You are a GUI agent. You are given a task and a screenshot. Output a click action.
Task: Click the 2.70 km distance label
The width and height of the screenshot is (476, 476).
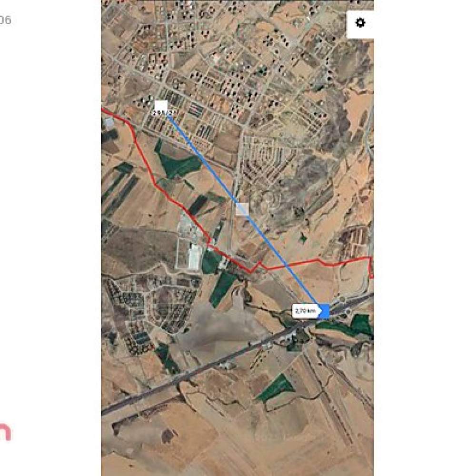(306, 311)
